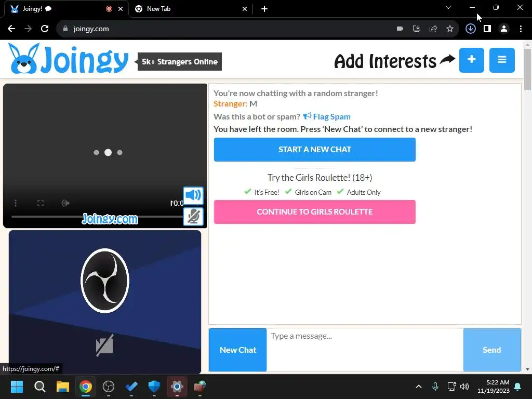Open File Explorer from taskbar
This screenshot has width=532, height=399.
point(63,387)
